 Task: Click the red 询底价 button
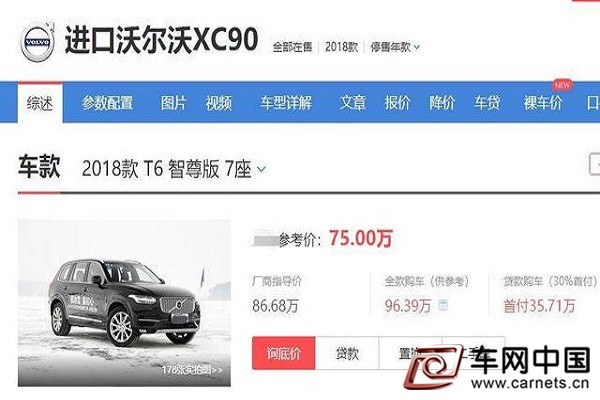tap(284, 353)
